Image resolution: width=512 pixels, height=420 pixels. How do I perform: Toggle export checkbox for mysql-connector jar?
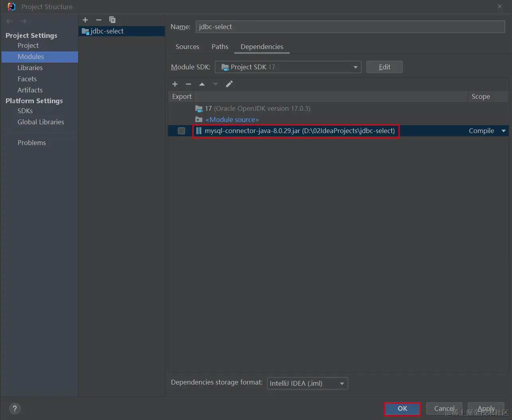tap(181, 131)
